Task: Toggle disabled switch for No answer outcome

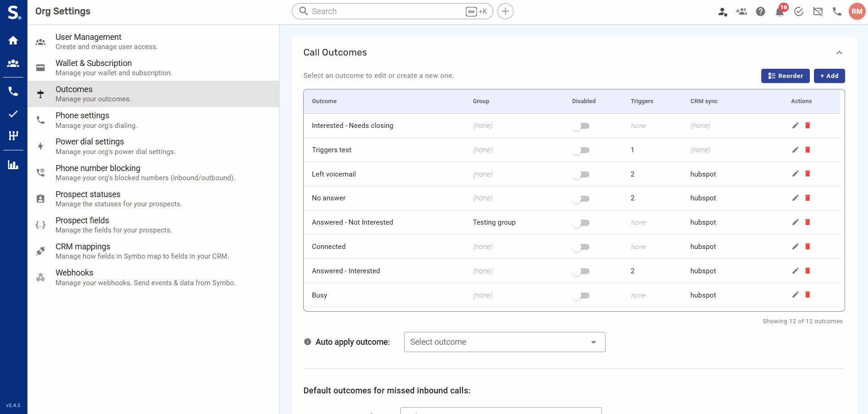Action: pyautogui.click(x=581, y=199)
